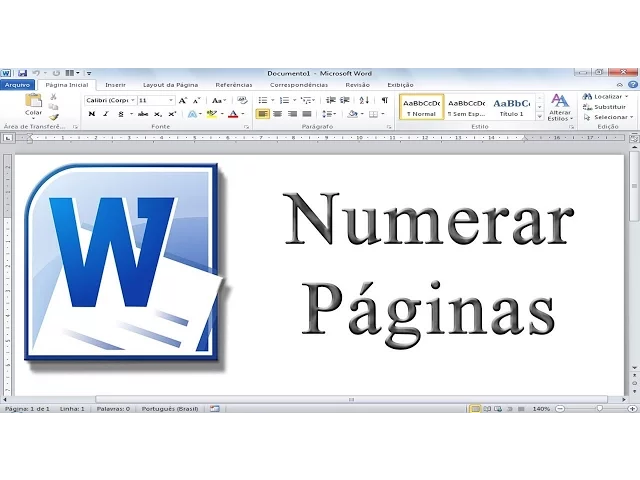Viewport: 640px width, 480px height.
Task: Apply subscript formatting
Action: [158, 114]
